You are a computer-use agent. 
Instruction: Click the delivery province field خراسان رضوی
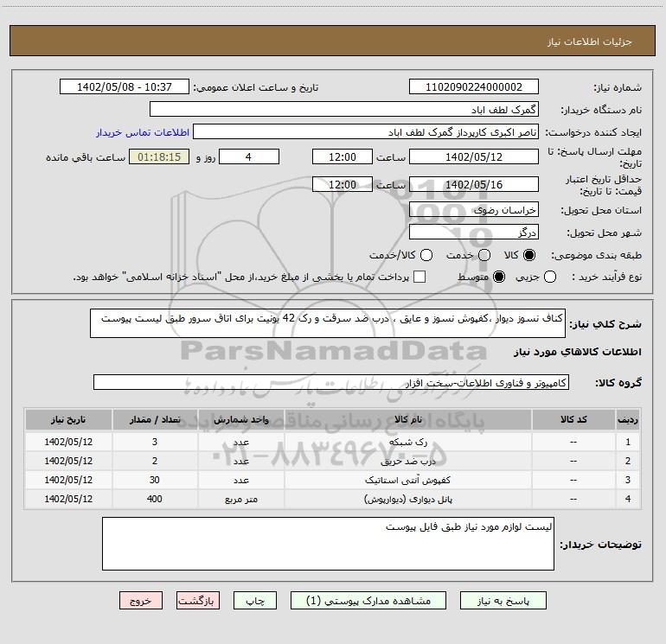pos(474,210)
